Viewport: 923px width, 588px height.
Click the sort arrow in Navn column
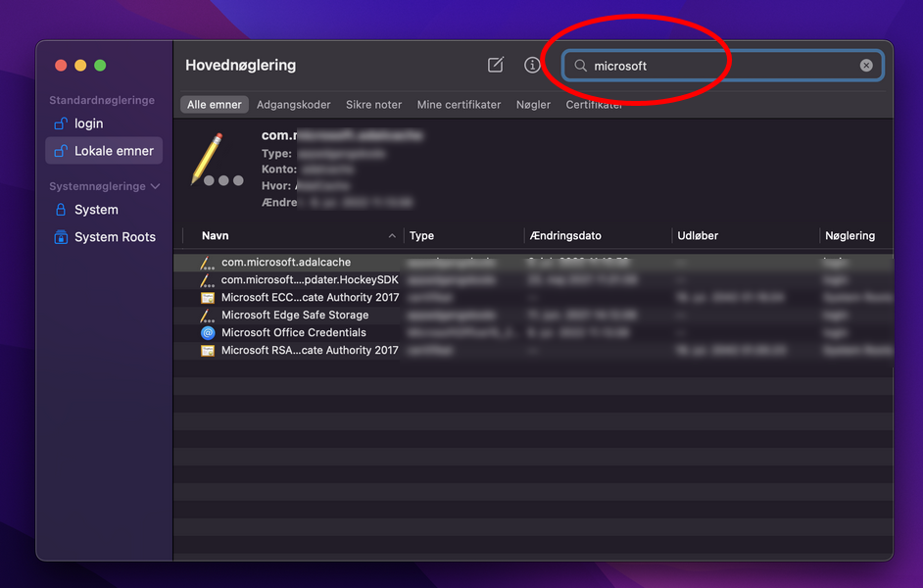pyautogui.click(x=392, y=235)
